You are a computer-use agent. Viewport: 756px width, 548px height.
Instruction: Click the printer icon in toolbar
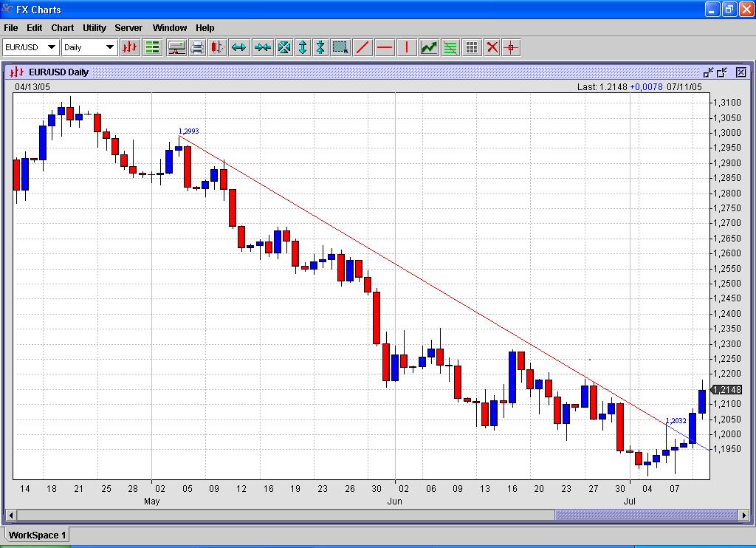(197, 47)
